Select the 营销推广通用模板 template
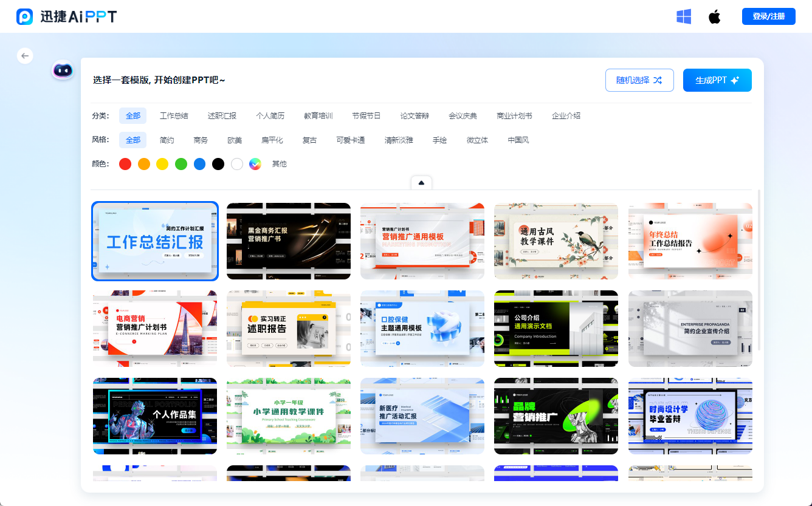 [422, 241]
